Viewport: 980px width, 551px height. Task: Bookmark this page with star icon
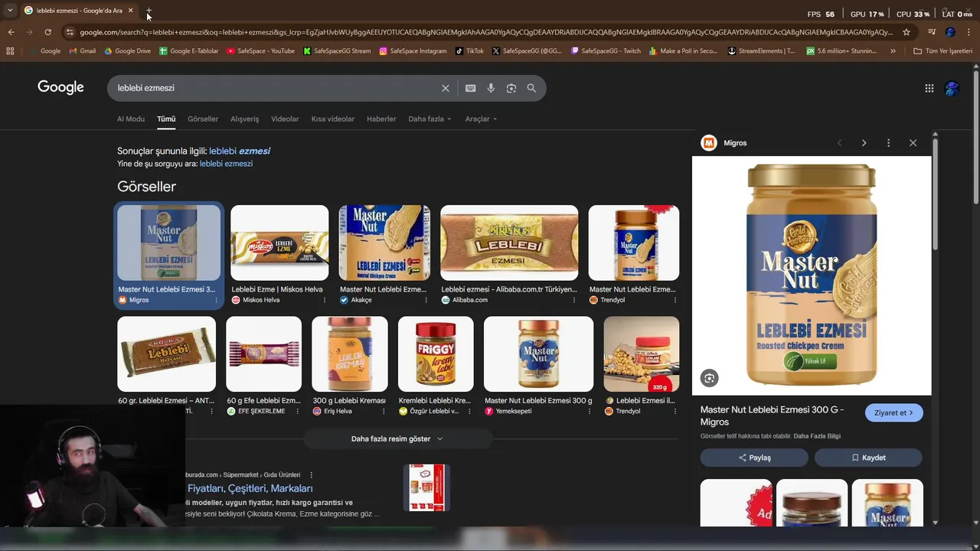(906, 32)
